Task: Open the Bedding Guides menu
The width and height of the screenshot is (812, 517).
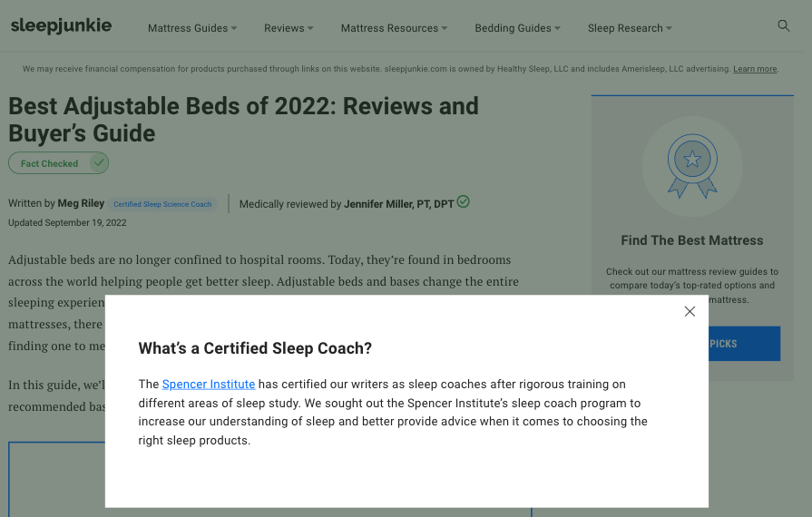Action: [x=517, y=28]
